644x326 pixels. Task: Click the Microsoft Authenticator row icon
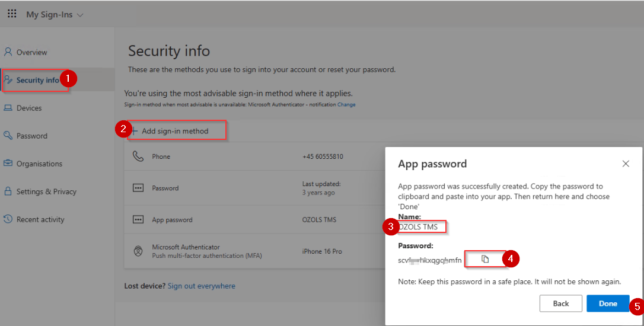pos(138,251)
